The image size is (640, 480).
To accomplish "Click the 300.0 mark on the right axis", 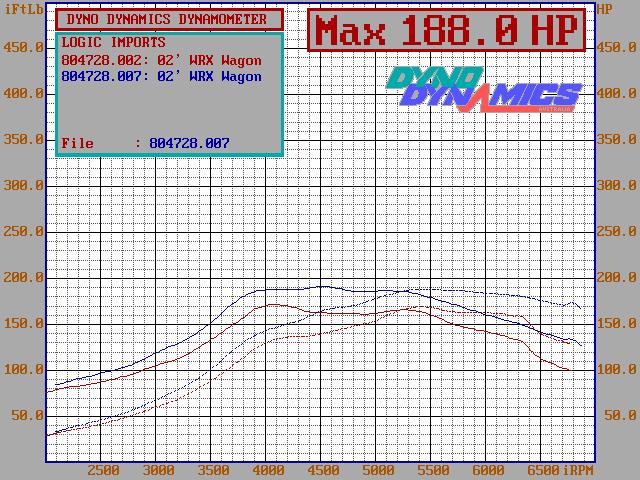I will point(616,185).
